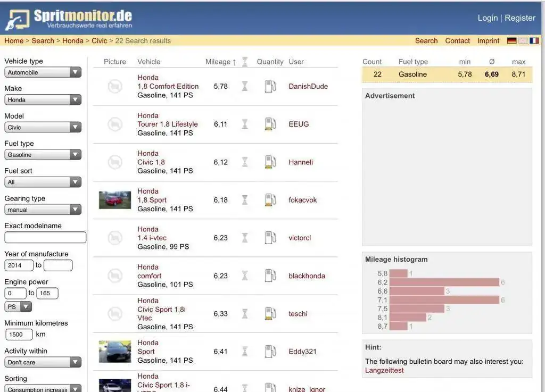Click the Login link
This screenshot has height=392, width=545.
(487, 18)
